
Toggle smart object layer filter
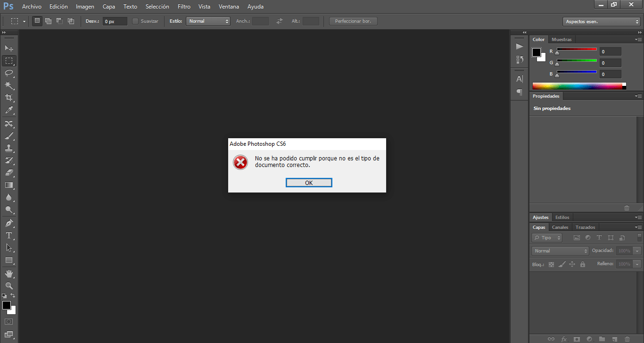(x=622, y=238)
